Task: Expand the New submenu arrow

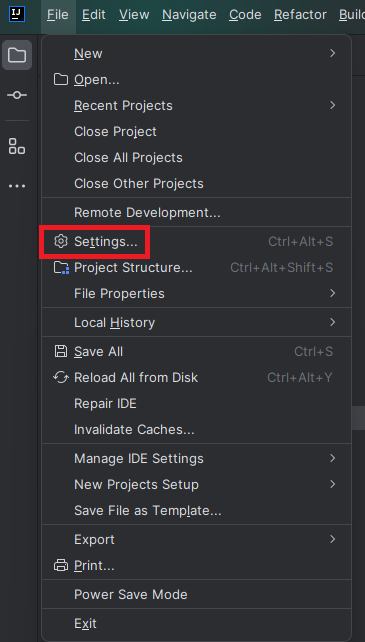Action: click(332, 53)
